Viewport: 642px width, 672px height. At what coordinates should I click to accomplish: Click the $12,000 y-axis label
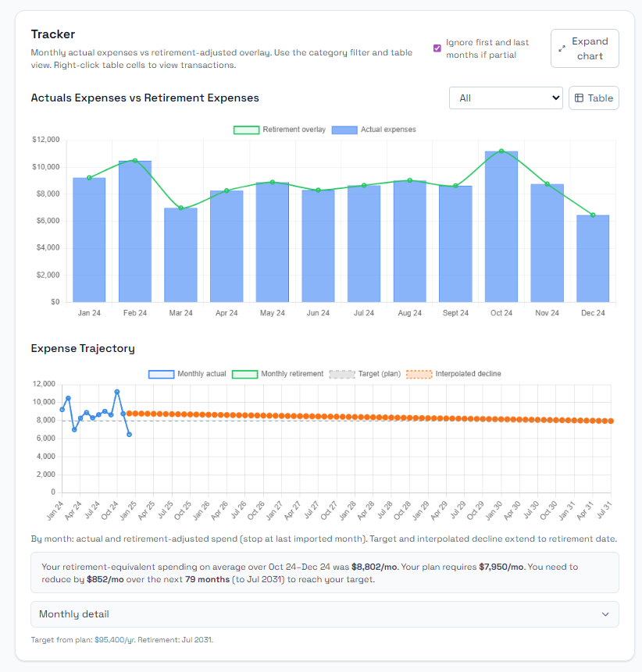[46, 140]
